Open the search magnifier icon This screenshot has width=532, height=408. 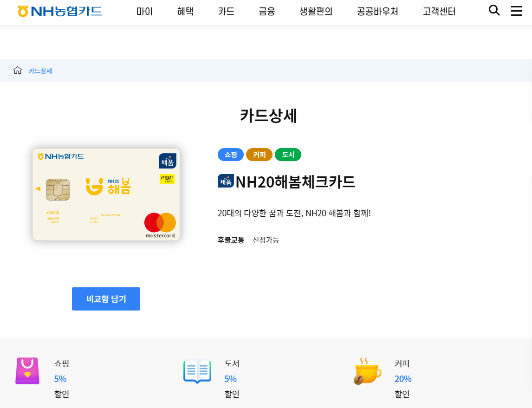pyautogui.click(x=494, y=11)
